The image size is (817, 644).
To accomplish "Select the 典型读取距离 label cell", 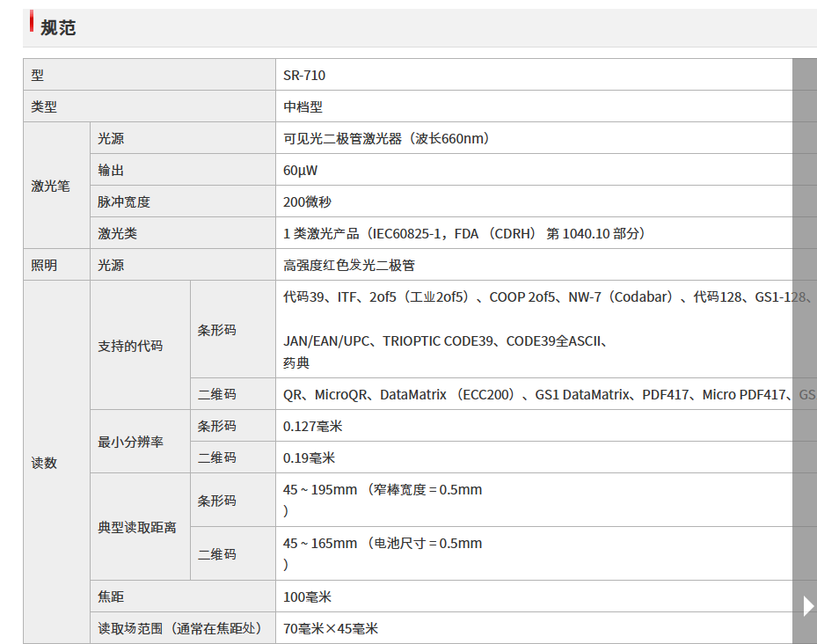I will point(136,528).
